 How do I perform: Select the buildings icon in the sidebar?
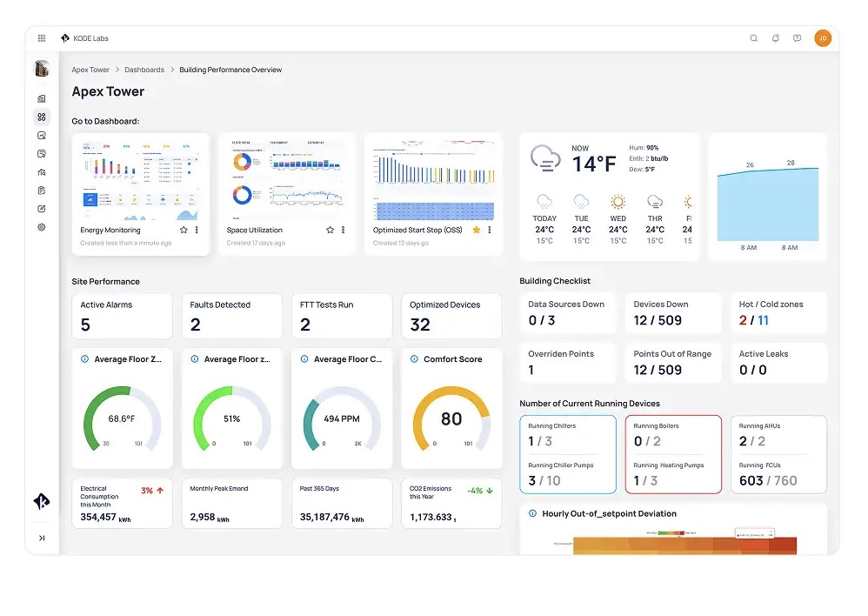point(42,98)
